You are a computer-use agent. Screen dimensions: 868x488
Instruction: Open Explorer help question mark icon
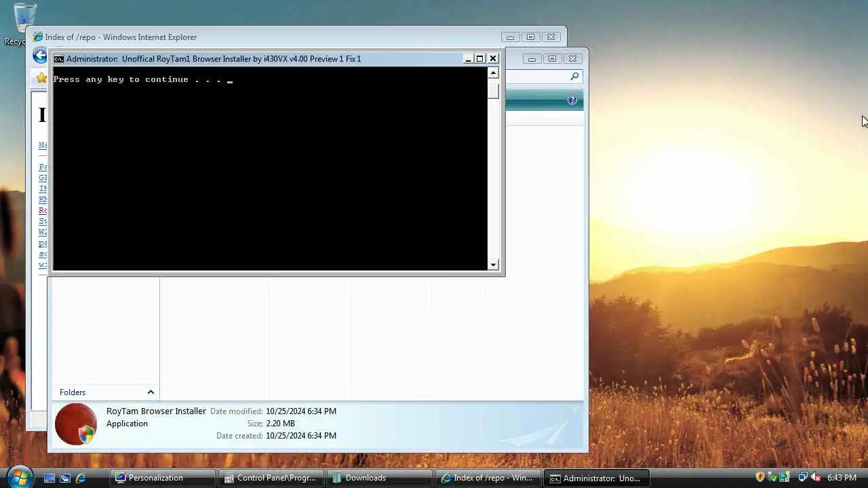[x=572, y=100]
